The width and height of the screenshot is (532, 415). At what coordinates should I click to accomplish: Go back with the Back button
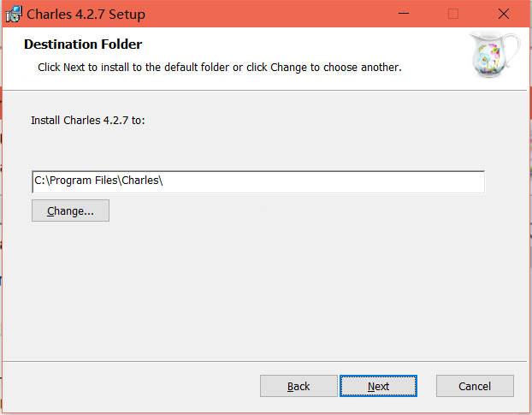coord(299,386)
